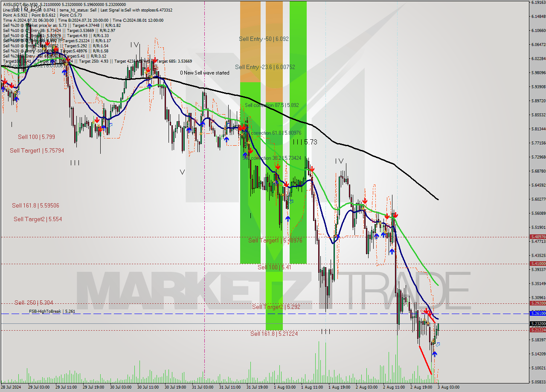Screen dimensions: 546x392
Task: Click the '31 Jul 03:00' time label
Action: pos(202,387)
